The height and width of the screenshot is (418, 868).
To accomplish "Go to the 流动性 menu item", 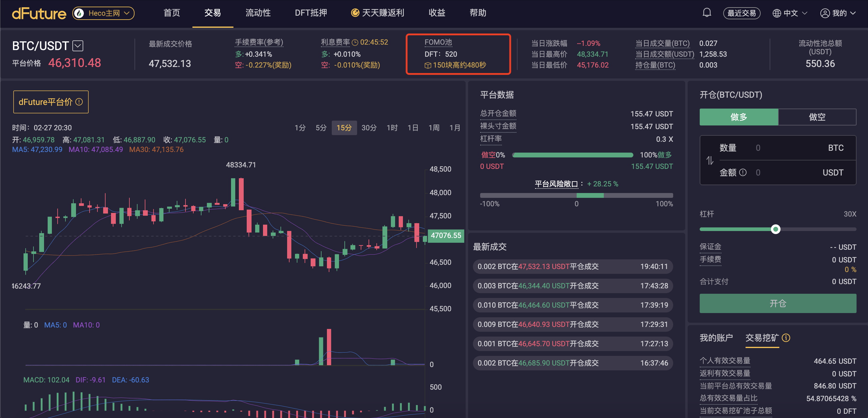I will (258, 13).
